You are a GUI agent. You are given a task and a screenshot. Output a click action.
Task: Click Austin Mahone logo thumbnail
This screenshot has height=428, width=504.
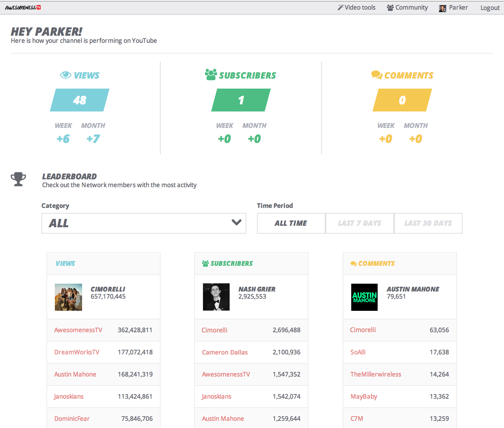click(364, 297)
